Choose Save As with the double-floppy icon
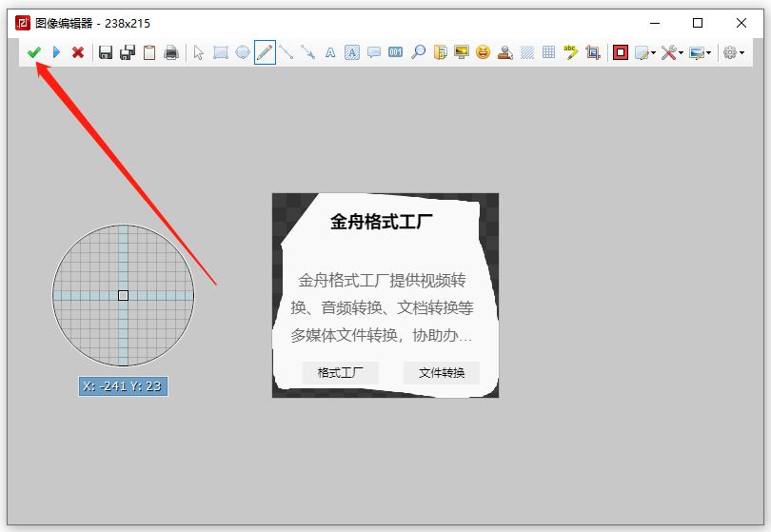 128,52
